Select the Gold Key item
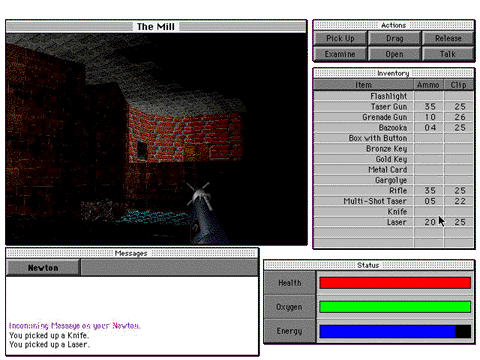This screenshot has height=360, width=480. tap(393, 159)
